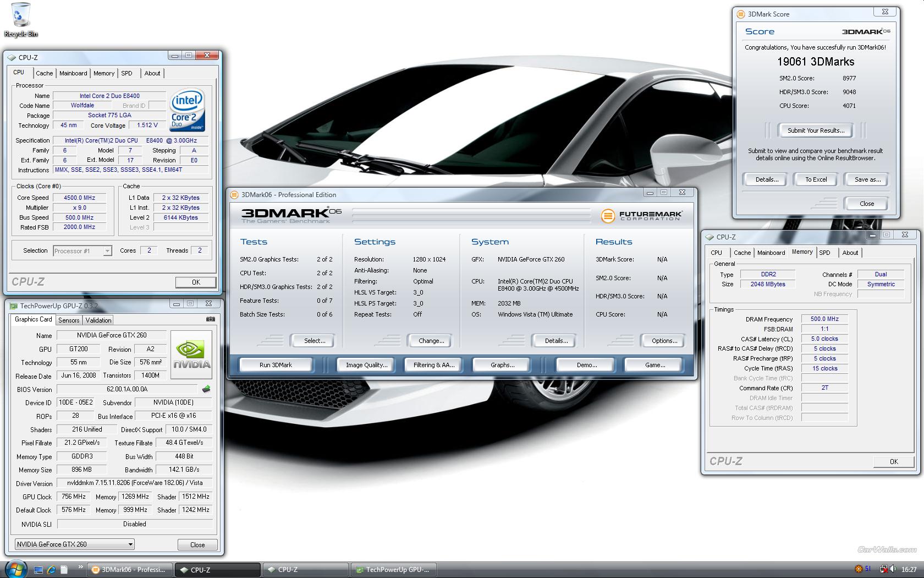This screenshot has width=924, height=578.
Task: Click the Graphs button in 3DMark06
Action: pyautogui.click(x=502, y=365)
